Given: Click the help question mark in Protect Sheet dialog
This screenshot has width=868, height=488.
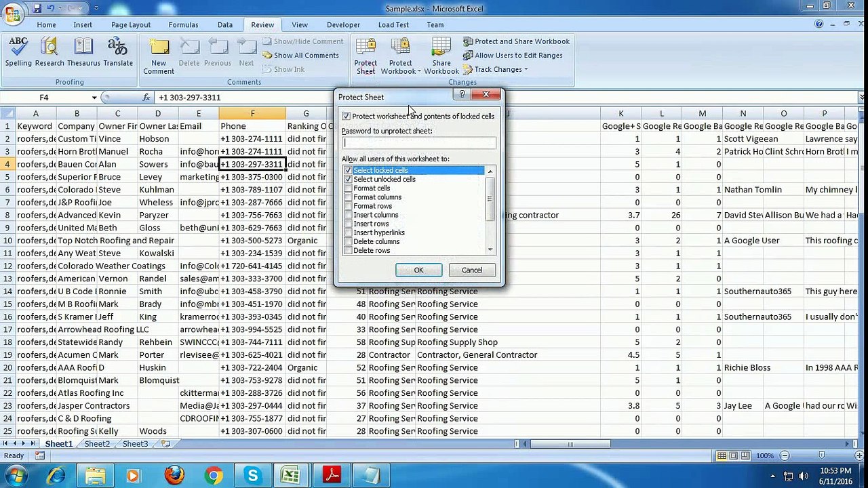Looking at the screenshot, I should [x=462, y=94].
